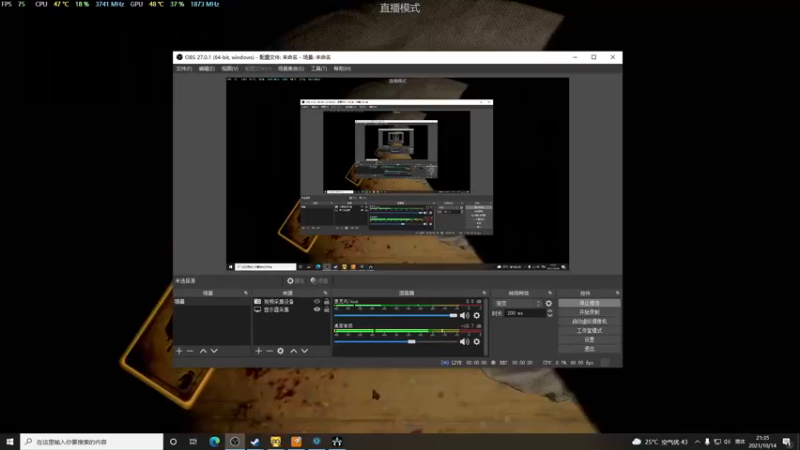The height and width of the screenshot is (450, 800).
Task: Open Task View on the taskbar
Action: (193, 441)
